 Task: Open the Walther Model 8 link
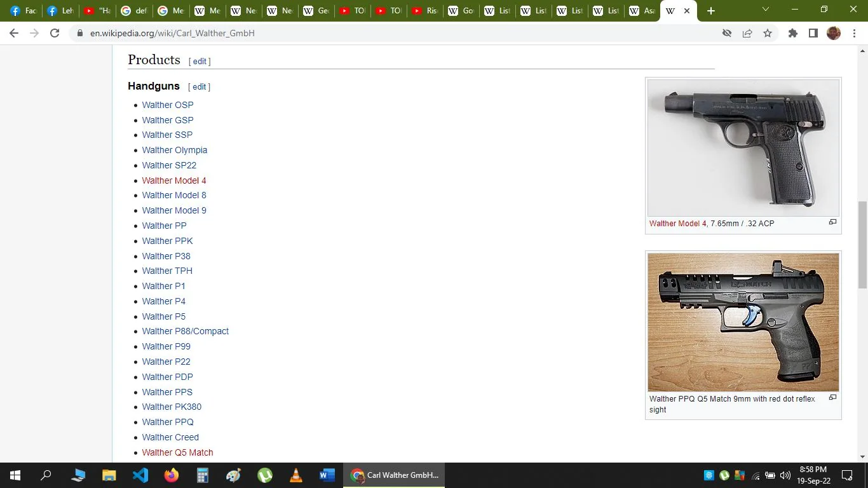(x=174, y=195)
